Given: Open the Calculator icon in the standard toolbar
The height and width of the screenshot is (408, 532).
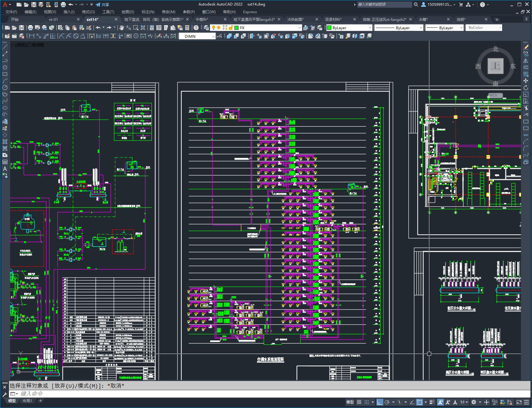Looking at the screenshot, I should [187, 28].
